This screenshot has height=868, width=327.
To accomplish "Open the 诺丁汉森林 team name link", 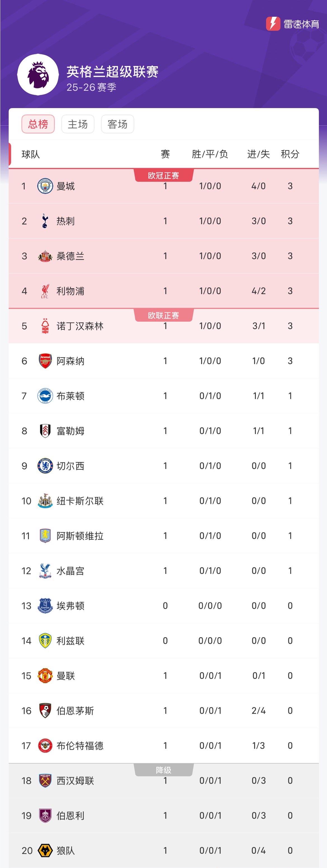I will click(80, 326).
